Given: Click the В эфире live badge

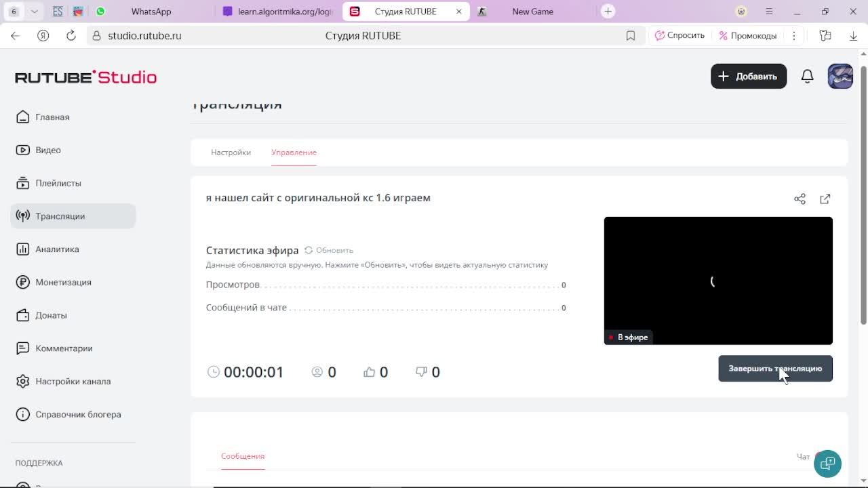Looking at the screenshot, I should pyautogui.click(x=628, y=337).
